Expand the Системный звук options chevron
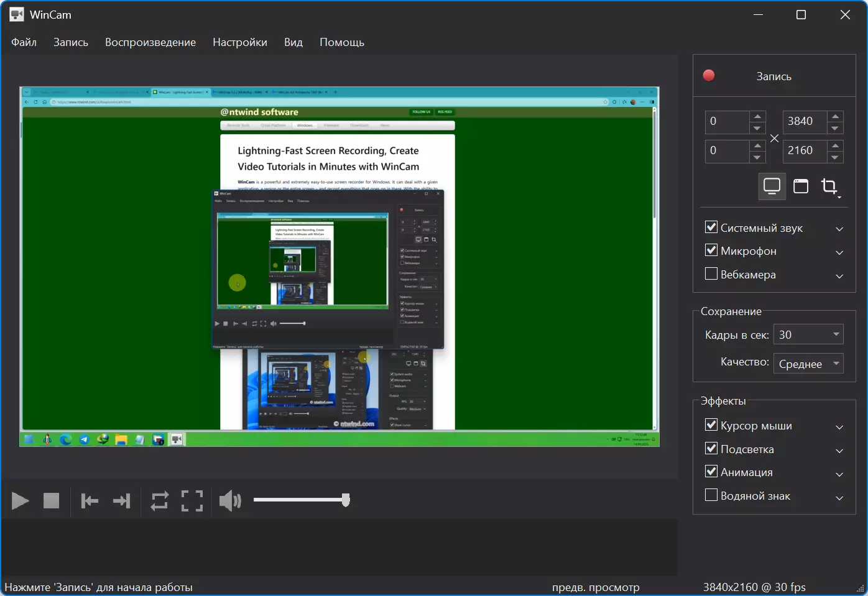The image size is (868, 596). tap(839, 229)
